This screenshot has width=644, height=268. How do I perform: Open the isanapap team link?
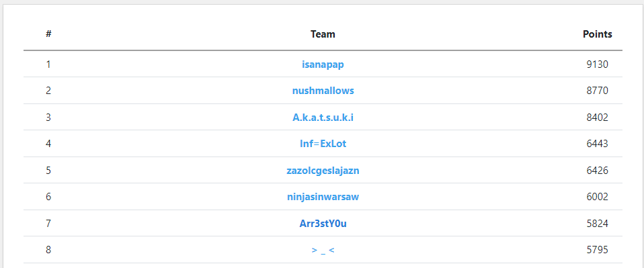pos(323,64)
